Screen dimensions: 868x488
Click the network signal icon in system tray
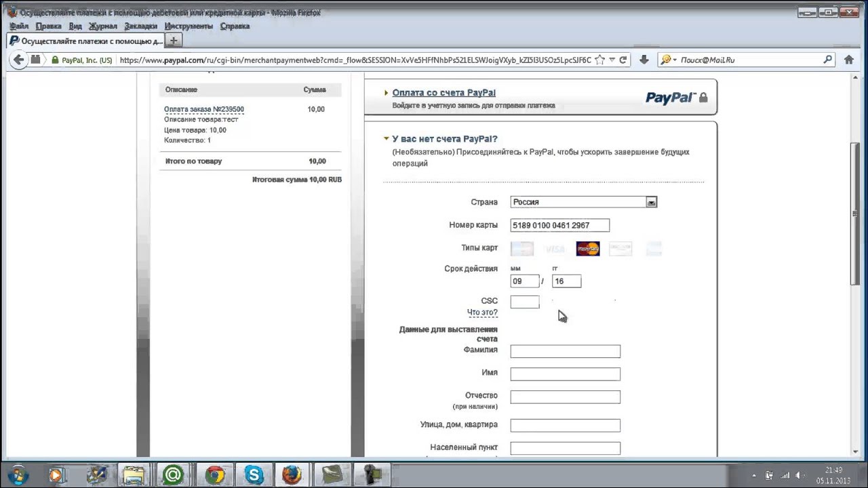[784, 475]
